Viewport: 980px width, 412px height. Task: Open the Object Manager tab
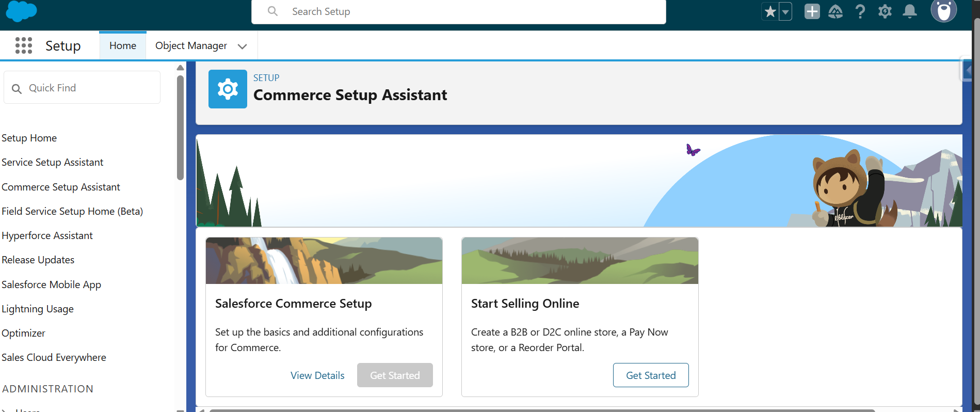191,45
